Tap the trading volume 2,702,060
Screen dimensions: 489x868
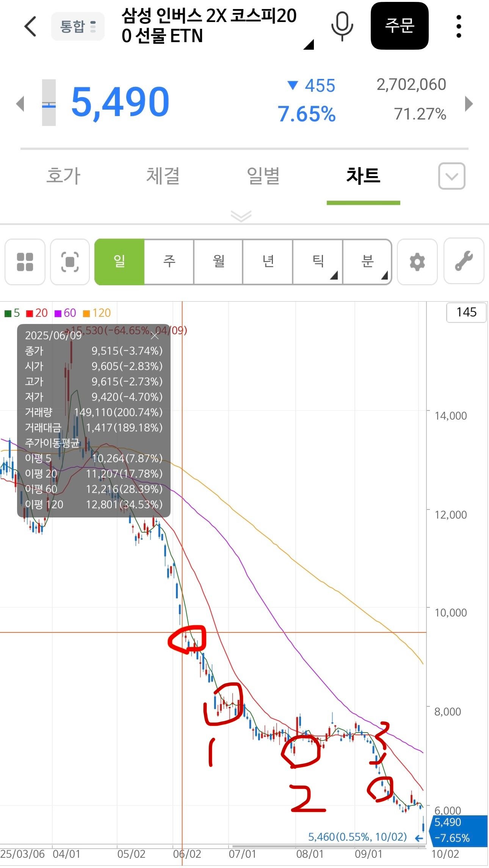[x=411, y=85]
